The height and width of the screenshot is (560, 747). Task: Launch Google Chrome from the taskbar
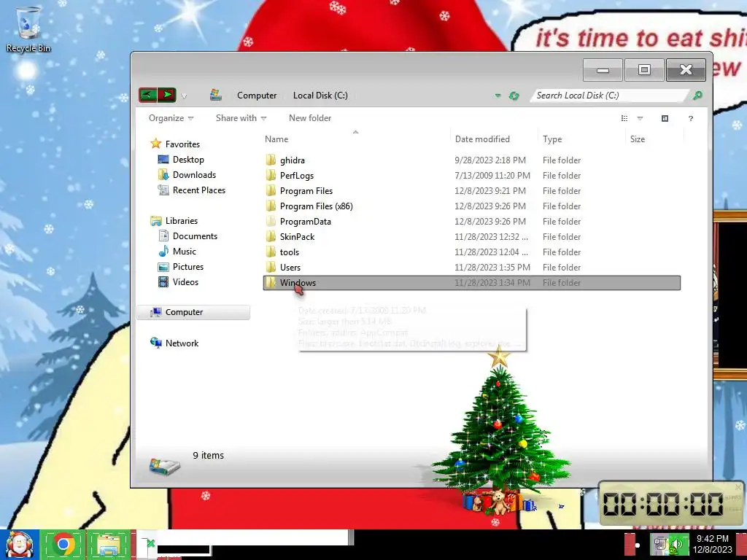pyautogui.click(x=63, y=545)
